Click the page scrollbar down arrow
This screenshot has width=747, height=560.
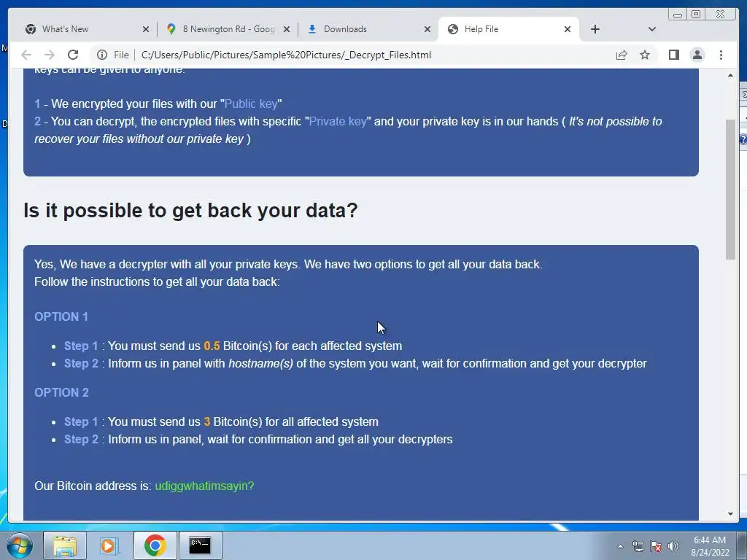pyautogui.click(x=730, y=514)
